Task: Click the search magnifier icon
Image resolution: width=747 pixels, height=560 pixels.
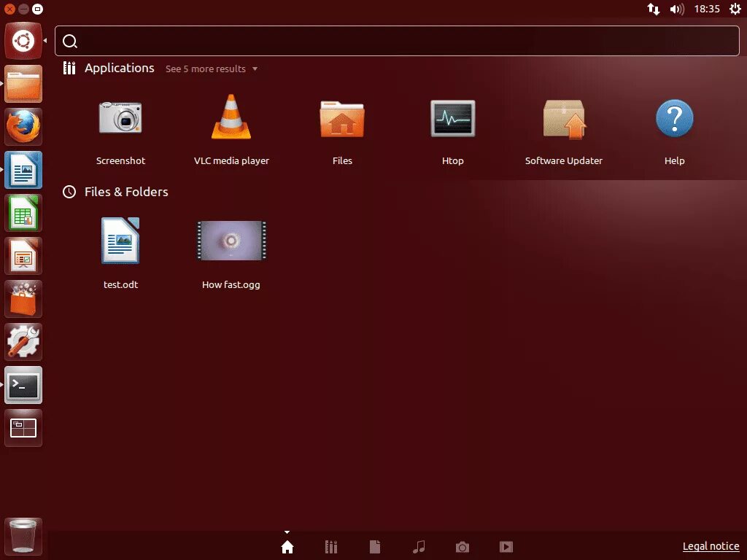Action: pyautogui.click(x=70, y=42)
